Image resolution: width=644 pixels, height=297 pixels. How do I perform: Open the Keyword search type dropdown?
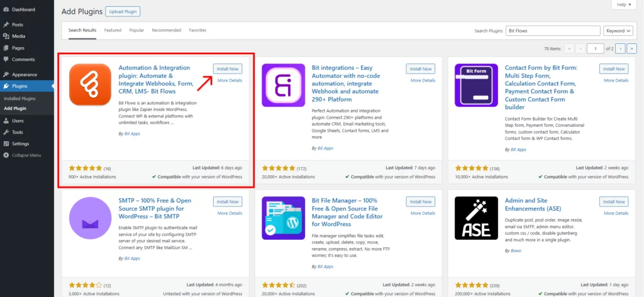(618, 30)
